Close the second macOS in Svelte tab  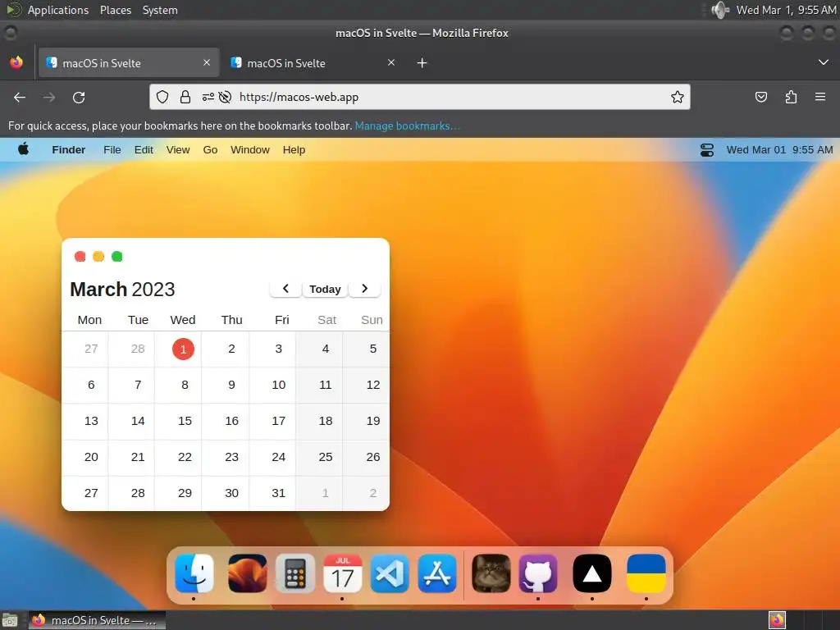(391, 62)
